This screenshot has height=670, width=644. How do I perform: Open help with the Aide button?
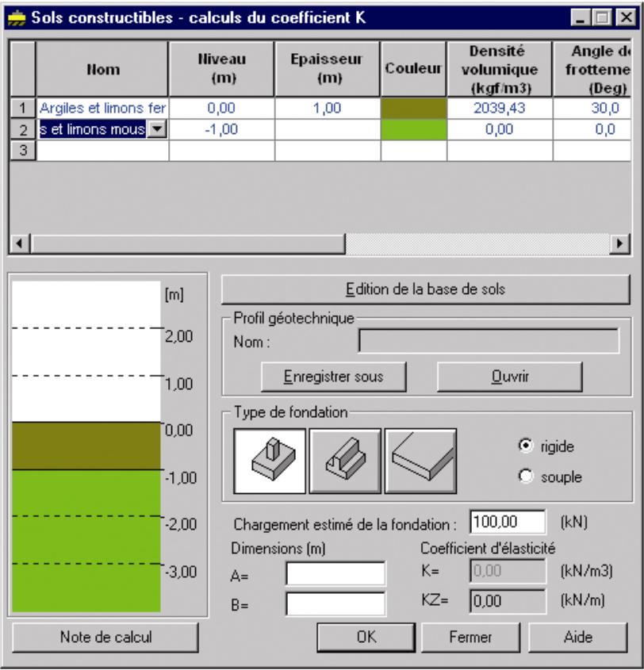point(578,637)
